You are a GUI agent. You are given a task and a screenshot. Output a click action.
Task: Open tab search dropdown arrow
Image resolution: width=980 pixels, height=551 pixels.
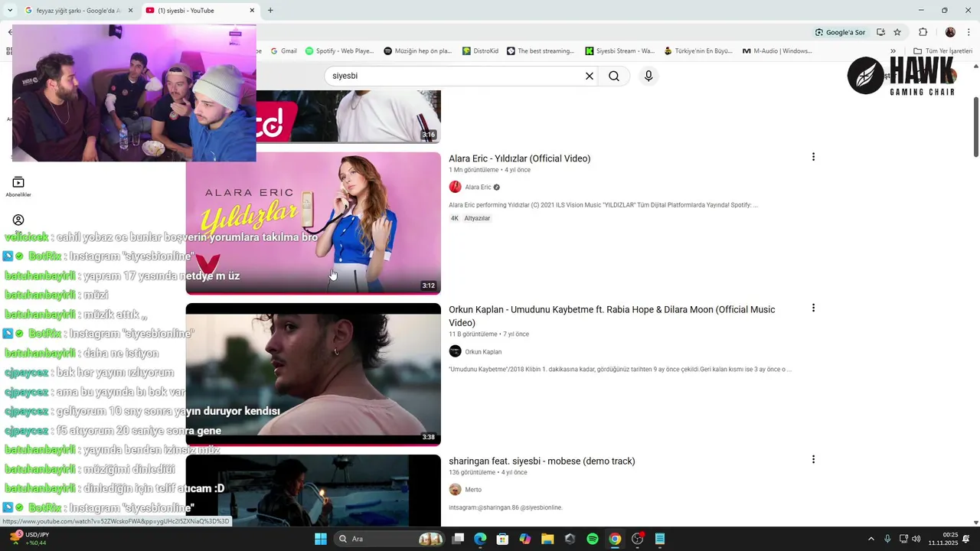point(10,11)
